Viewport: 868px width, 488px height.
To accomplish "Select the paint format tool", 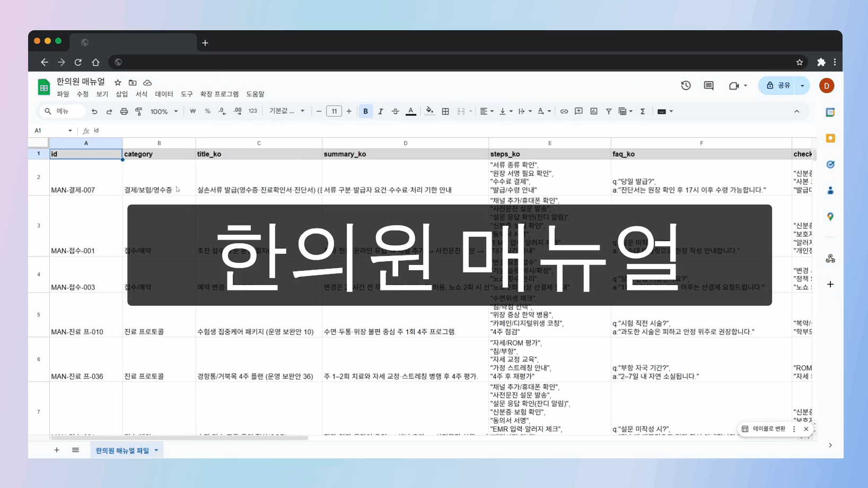I will coord(138,111).
